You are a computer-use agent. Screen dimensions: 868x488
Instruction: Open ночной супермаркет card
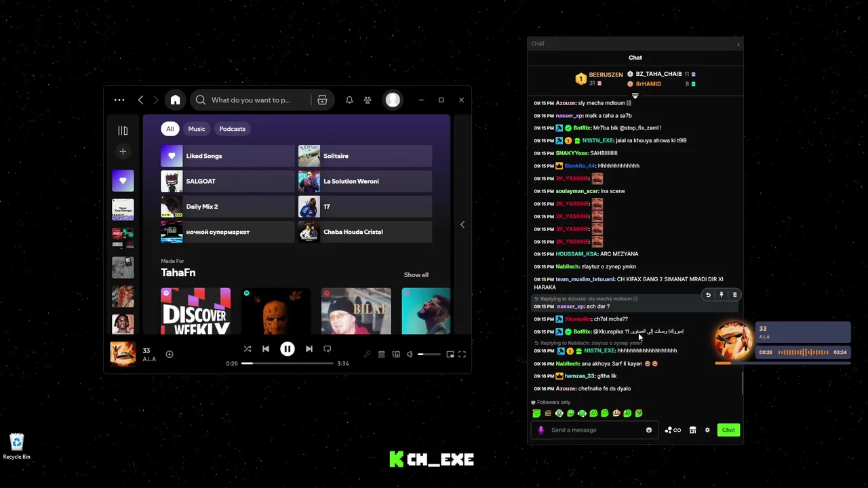pos(227,232)
